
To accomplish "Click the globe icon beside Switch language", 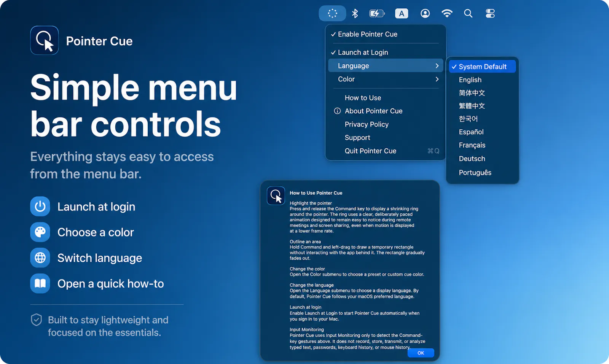I will point(40,258).
